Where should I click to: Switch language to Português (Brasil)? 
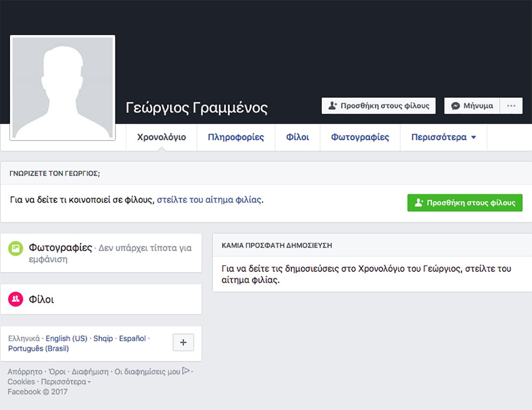tap(38, 349)
